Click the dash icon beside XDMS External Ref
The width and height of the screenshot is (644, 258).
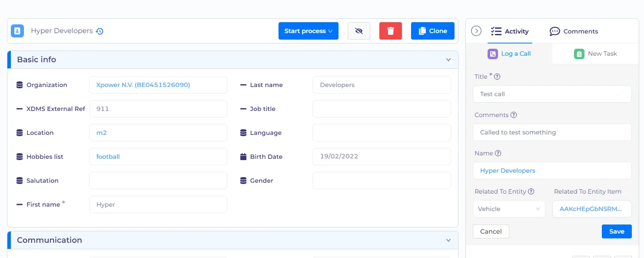point(20,109)
